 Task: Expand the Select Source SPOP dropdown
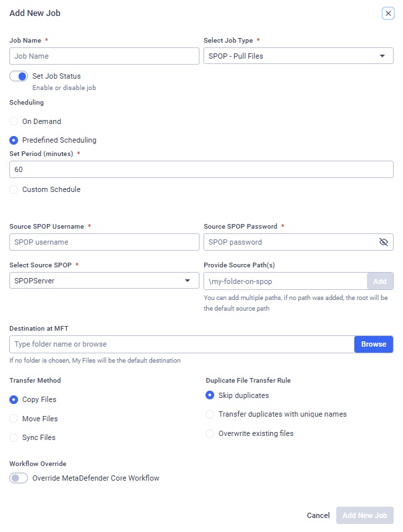pos(104,281)
